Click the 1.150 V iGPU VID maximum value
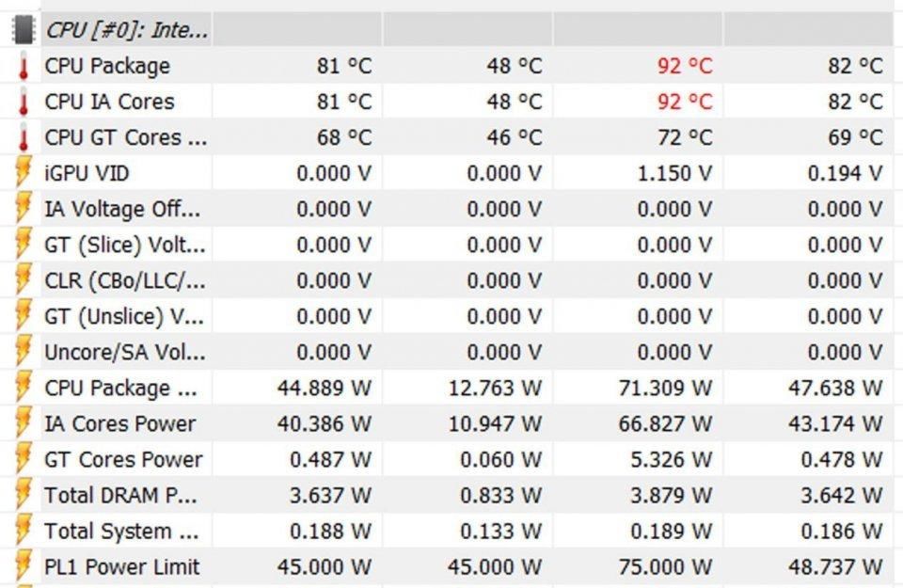This screenshot has height=588, width=903. pyautogui.click(x=674, y=173)
